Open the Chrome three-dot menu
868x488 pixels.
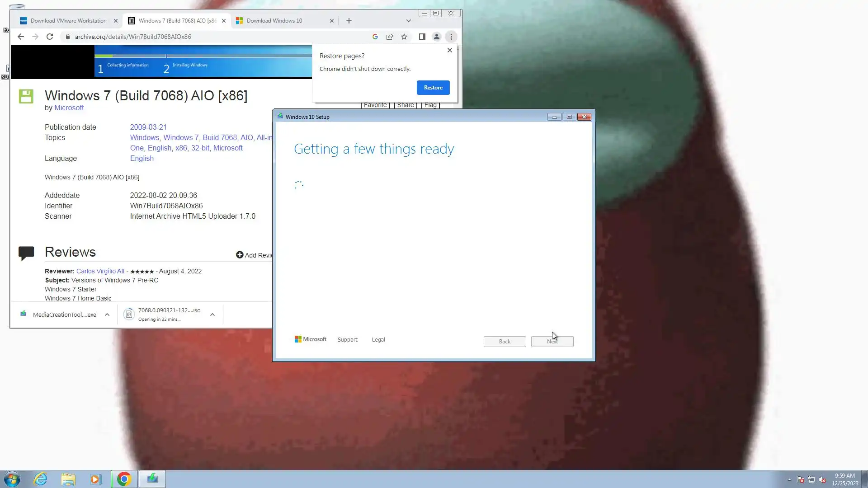tap(451, 37)
